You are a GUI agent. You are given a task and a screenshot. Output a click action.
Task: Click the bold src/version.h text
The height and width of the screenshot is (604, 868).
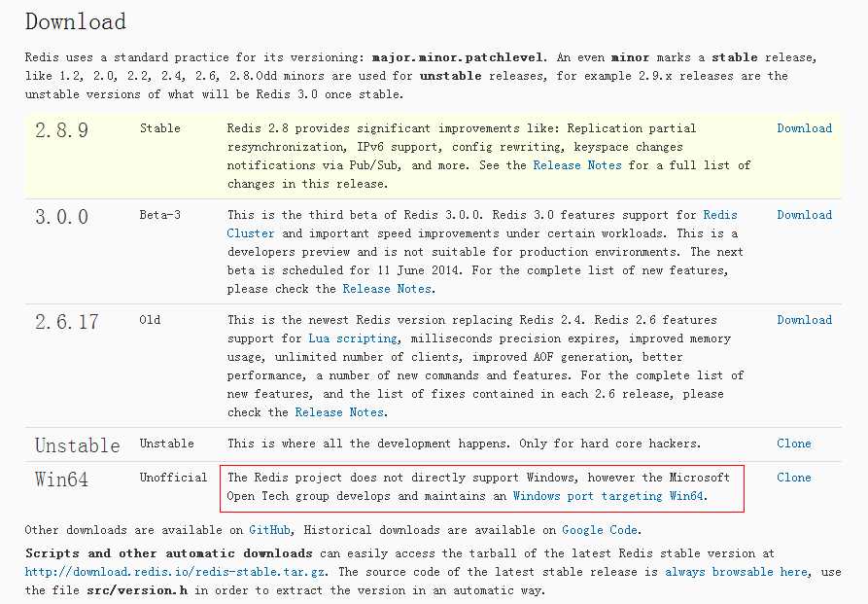click(137, 590)
